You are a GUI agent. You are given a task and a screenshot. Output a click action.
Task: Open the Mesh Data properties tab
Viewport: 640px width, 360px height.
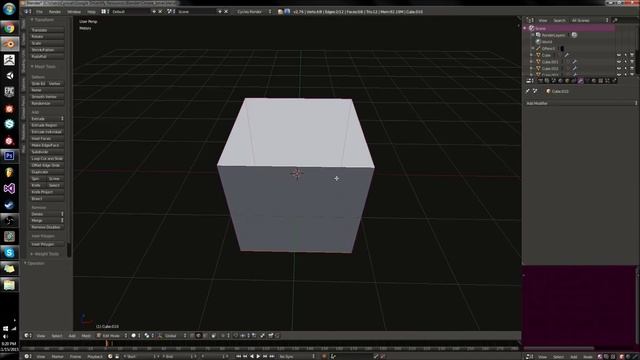pyautogui.click(x=587, y=81)
